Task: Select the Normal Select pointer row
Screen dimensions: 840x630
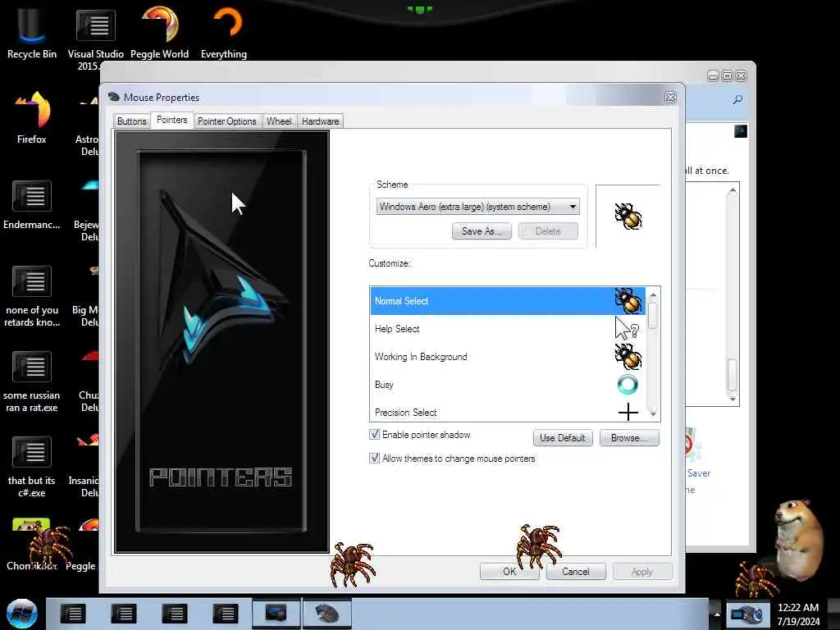Action: pyautogui.click(x=508, y=301)
